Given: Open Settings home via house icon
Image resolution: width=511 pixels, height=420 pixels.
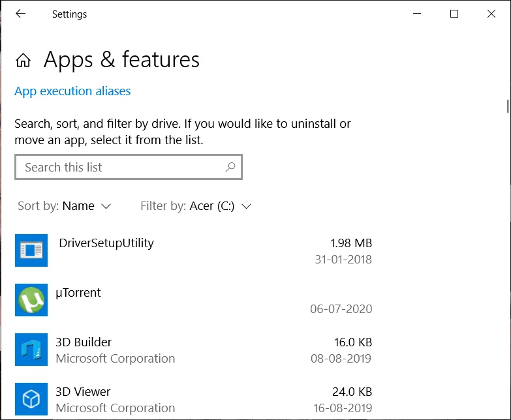Looking at the screenshot, I should [23, 60].
